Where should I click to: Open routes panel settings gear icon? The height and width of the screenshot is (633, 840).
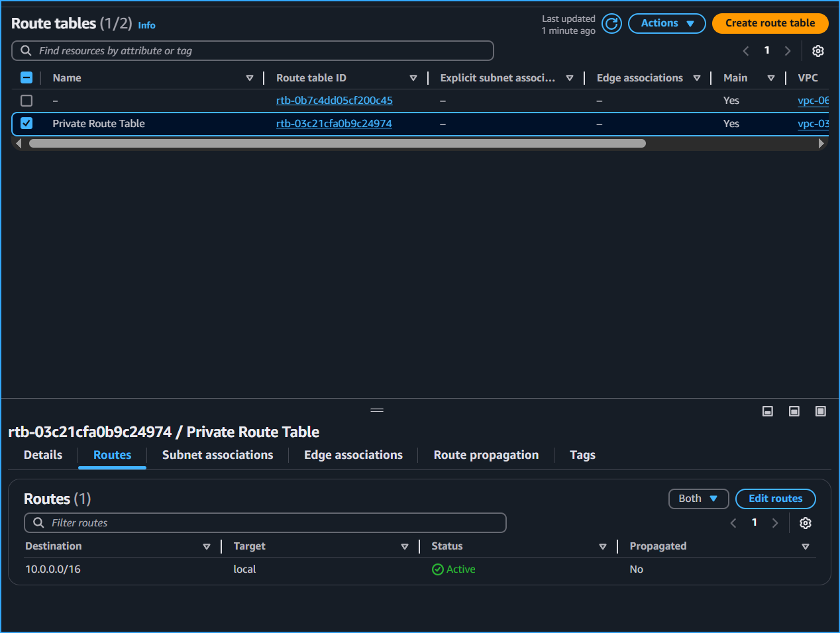pos(806,523)
